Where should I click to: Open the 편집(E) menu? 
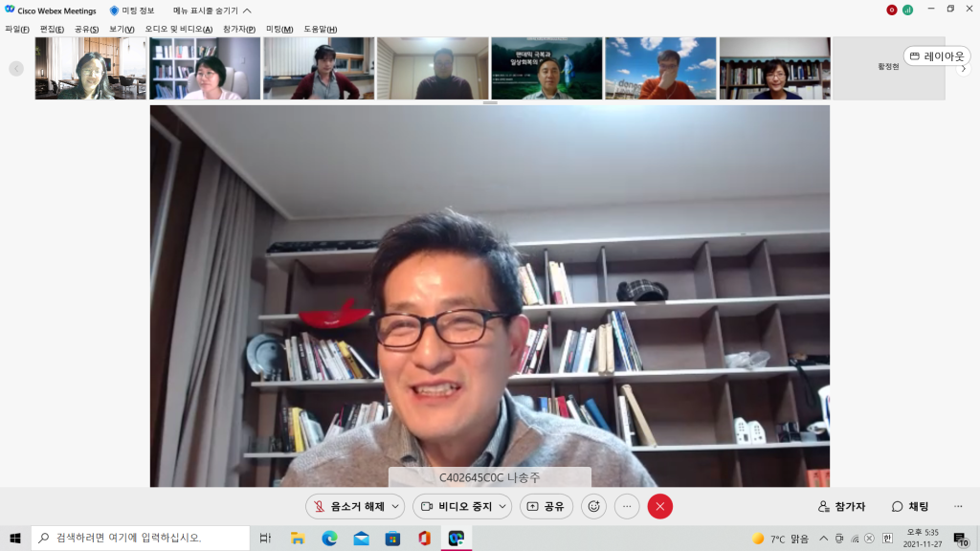[52, 30]
